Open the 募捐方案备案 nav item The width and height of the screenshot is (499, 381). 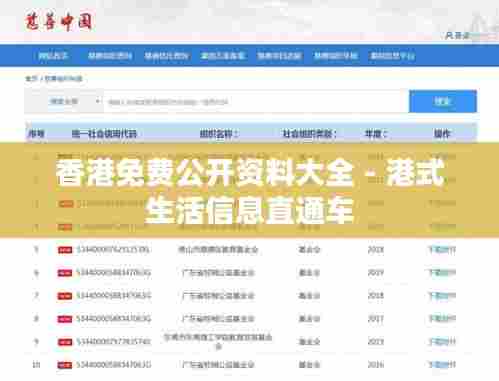coord(223,56)
